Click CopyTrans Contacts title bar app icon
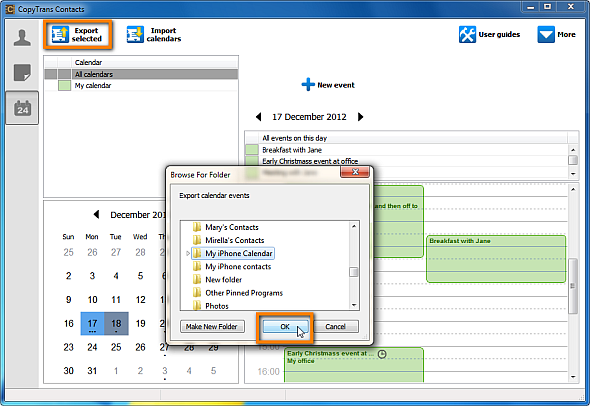 [x=10, y=9]
